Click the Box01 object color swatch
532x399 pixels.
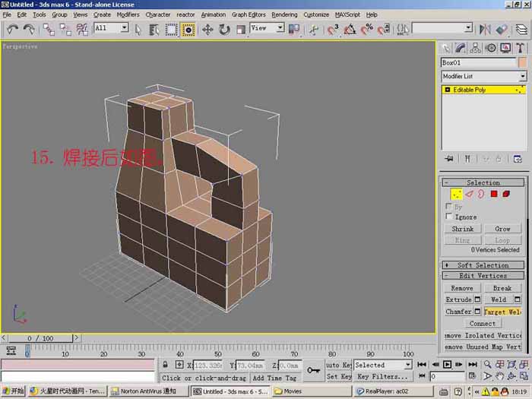(523, 62)
